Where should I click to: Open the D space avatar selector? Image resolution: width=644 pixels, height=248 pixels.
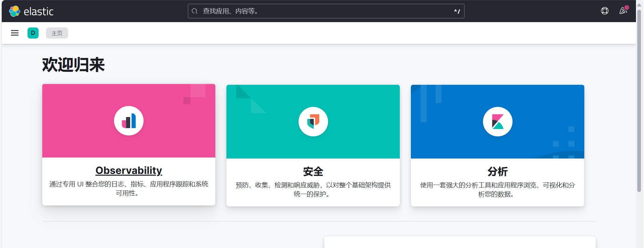[33, 33]
